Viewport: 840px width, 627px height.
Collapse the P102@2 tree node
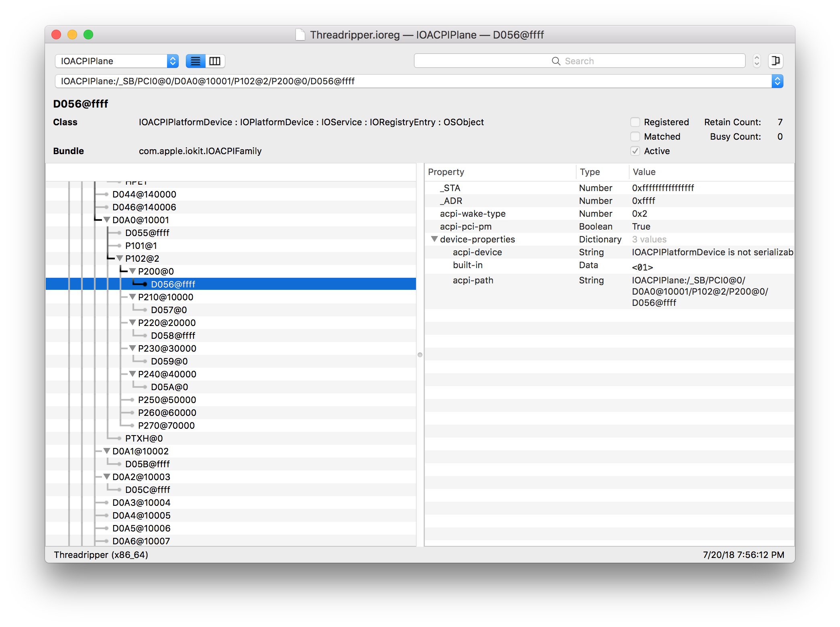(120, 259)
